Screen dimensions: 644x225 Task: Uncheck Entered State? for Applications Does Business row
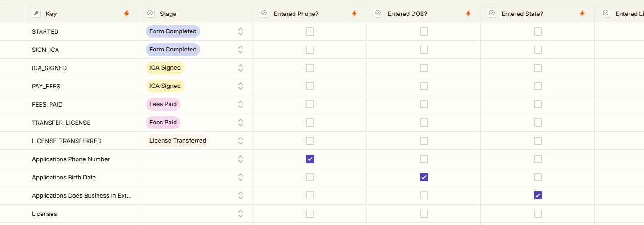(x=538, y=195)
